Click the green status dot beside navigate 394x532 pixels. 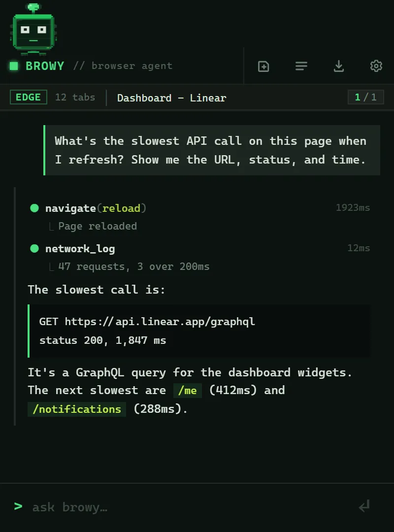click(x=34, y=208)
